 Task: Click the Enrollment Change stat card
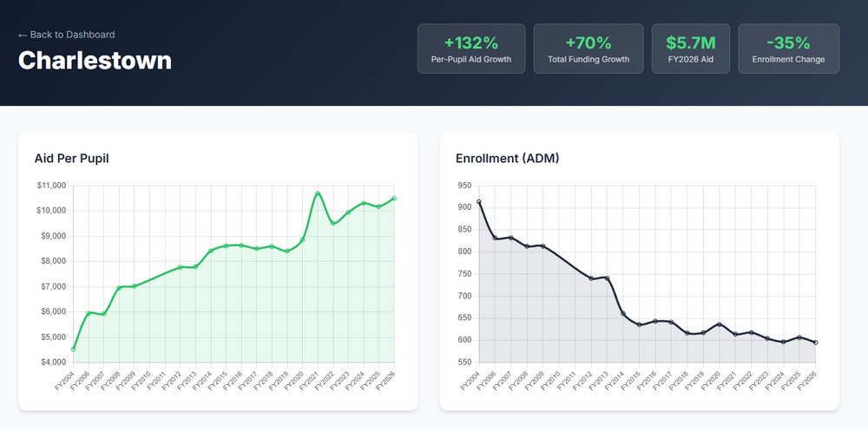(x=788, y=49)
